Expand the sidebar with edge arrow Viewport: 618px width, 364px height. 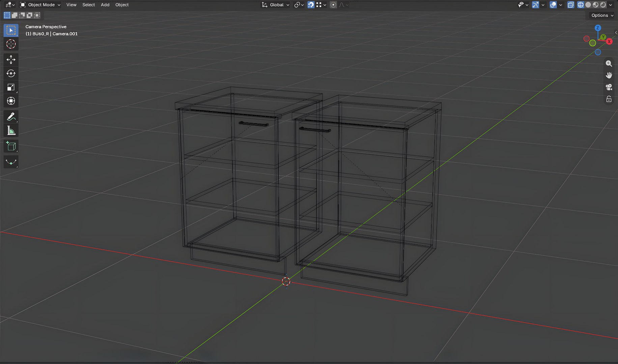point(616,33)
